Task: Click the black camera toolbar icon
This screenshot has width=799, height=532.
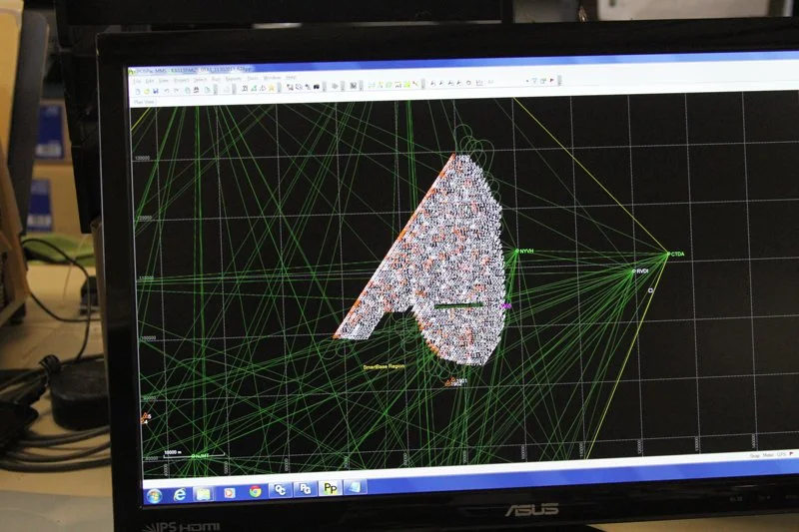Action: click(316, 87)
